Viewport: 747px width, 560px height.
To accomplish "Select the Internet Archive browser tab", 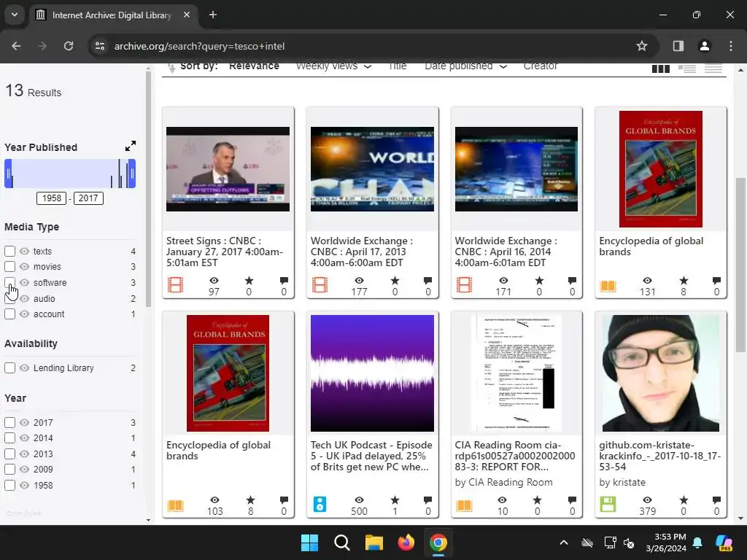I will coord(112,15).
